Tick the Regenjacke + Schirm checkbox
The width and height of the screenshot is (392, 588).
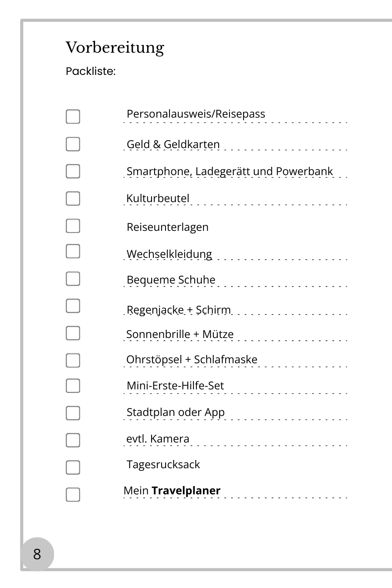click(73, 306)
